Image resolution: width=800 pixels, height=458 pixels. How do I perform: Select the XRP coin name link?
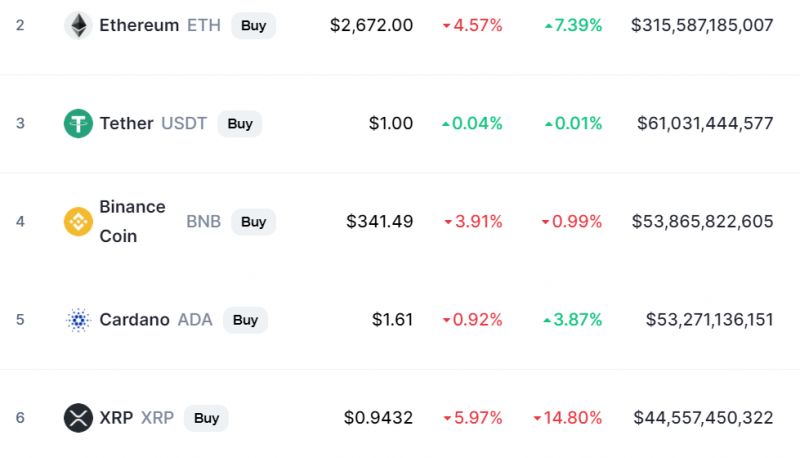[x=116, y=418]
